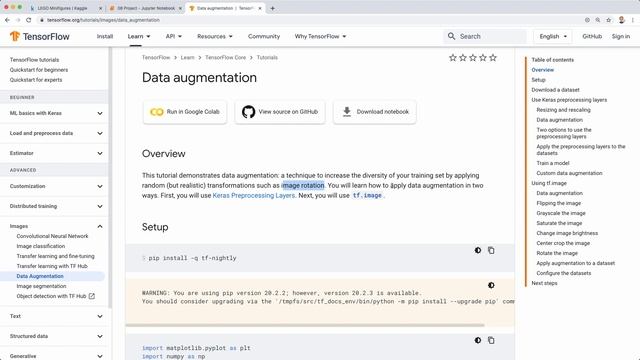Click browser back arrow
The height and width of the screenshot is (360, 640).
7,20
